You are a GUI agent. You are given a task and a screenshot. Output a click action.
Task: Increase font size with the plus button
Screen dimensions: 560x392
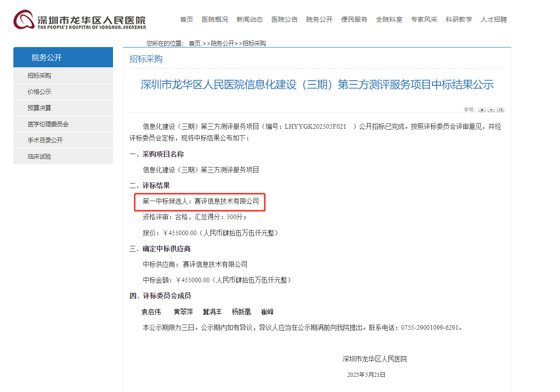[x=482, y=110]
